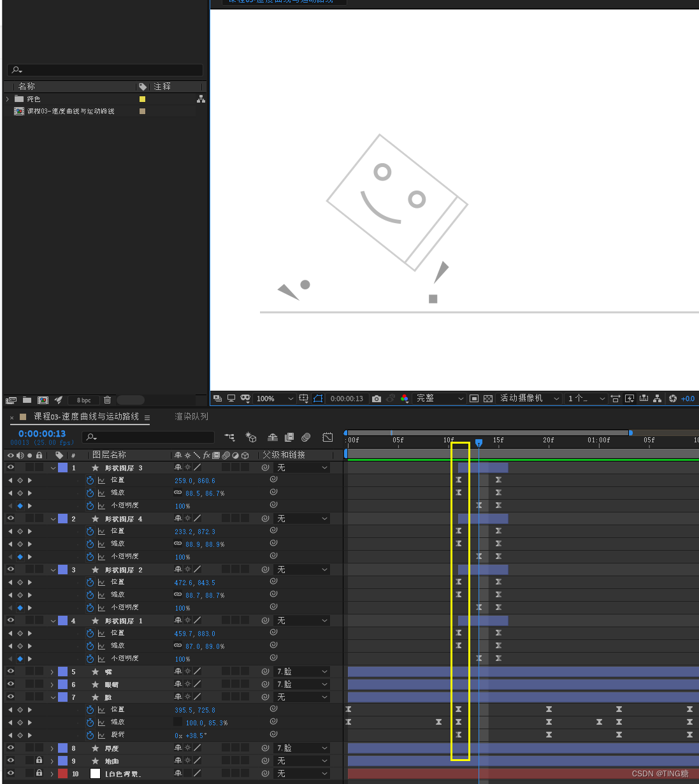
Task: Unlock layer 9 with the lock icon
Action: click(39, 760)
